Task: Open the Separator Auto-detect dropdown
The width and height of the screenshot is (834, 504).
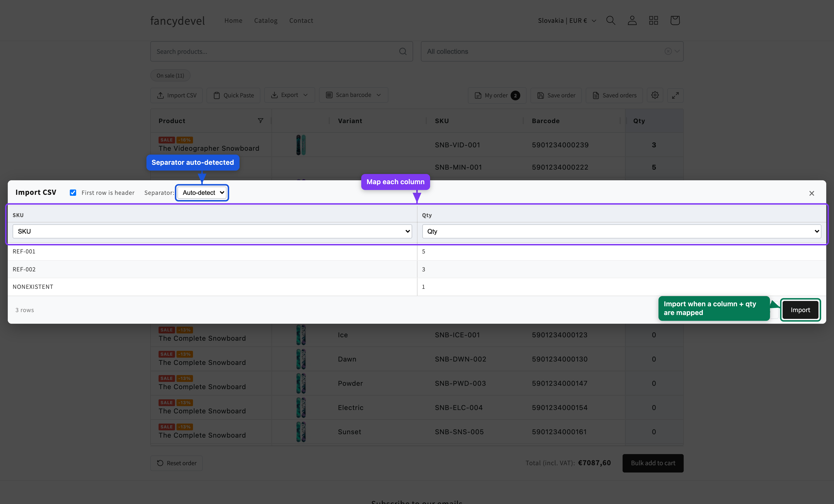Action: point(202,192)
